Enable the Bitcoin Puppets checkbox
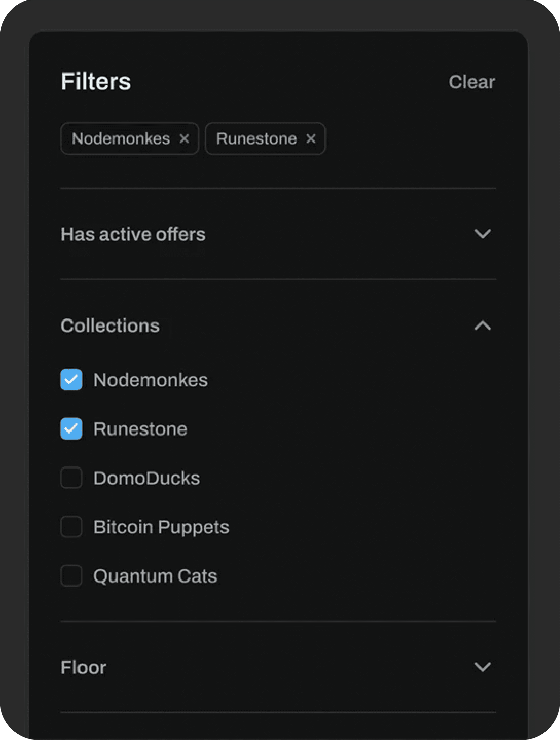The image size is (560, 740). (71, 527)
